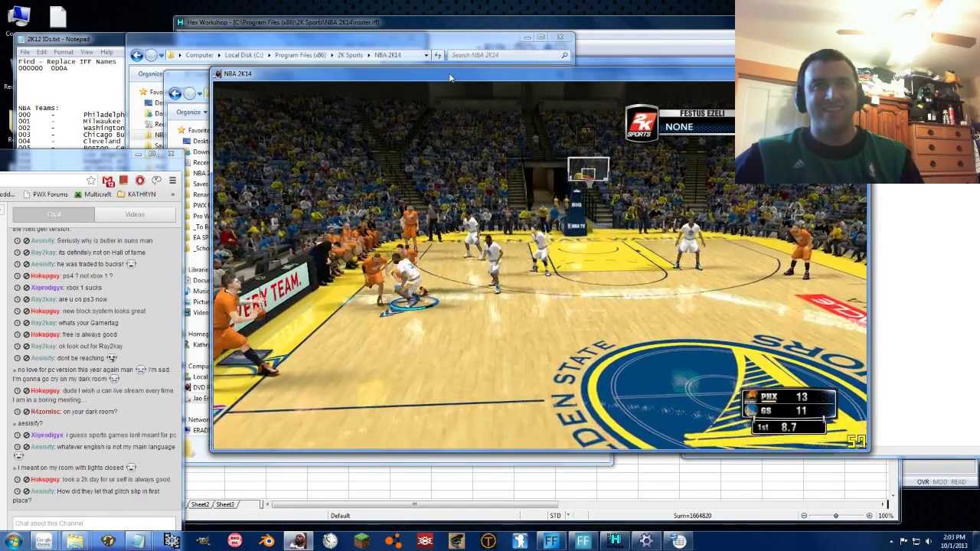The image size is (980, 551).
Task: Open the gear settings app on taskbar
Action: tap(646, 542)
